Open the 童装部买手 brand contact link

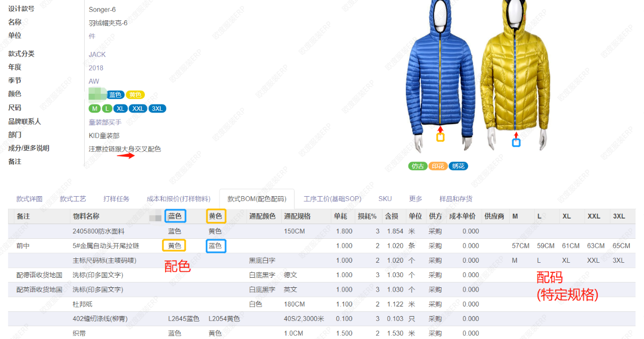[105, 122]
